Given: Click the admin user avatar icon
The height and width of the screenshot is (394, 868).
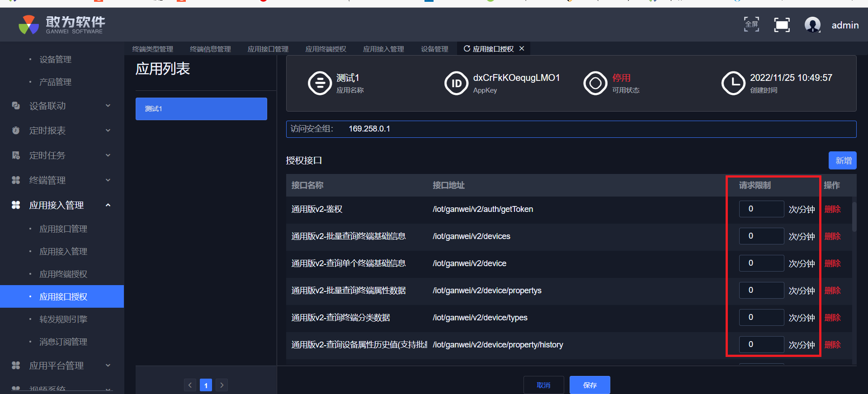Looking at the screenshot, I should point(812,25).
